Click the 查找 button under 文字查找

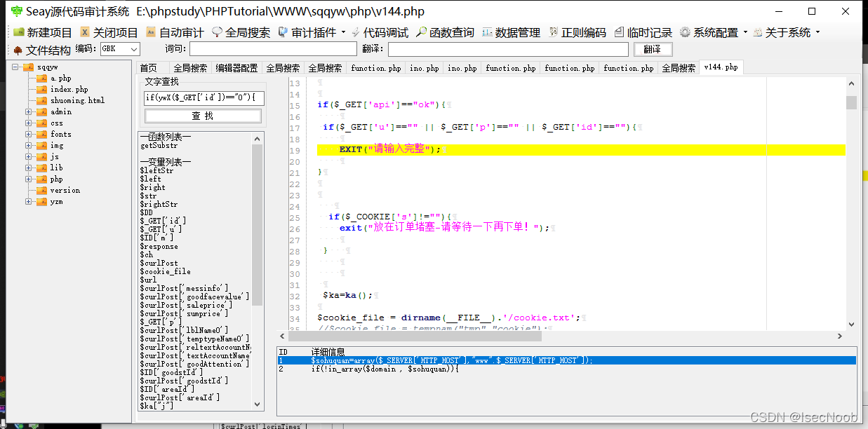pyautogui.click(x=203, y=116)
